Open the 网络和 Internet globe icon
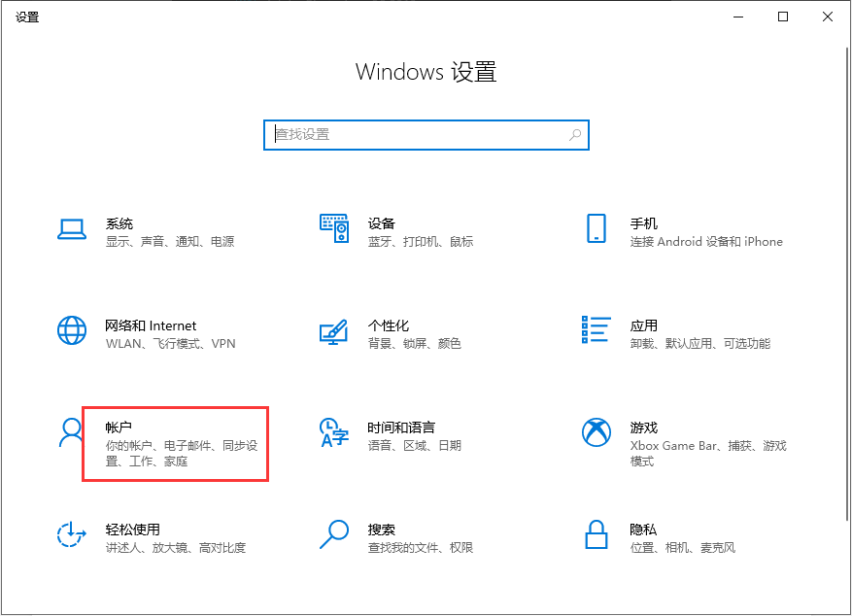The width and height of the screenshot is (852, 616). (x=72, y=330)
